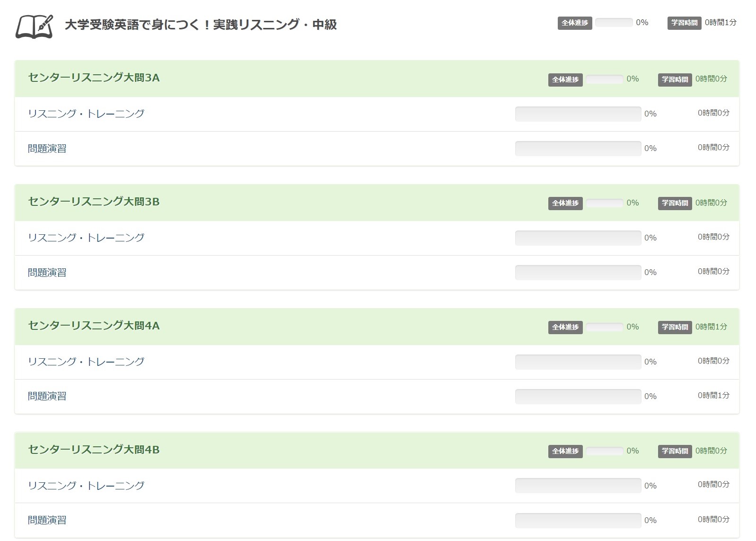Click the small progress bar in 大問4B header
Screen dimensions: 756x541
pos(605,451)
